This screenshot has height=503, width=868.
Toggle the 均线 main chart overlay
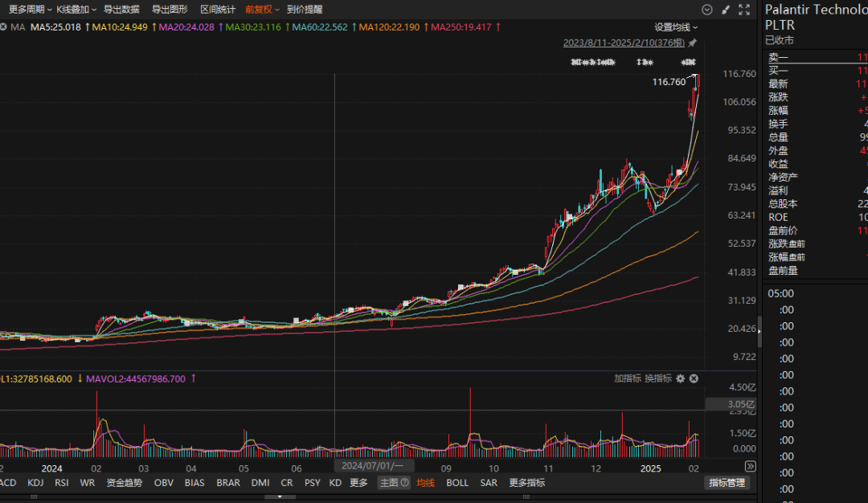tap(425, 483)
